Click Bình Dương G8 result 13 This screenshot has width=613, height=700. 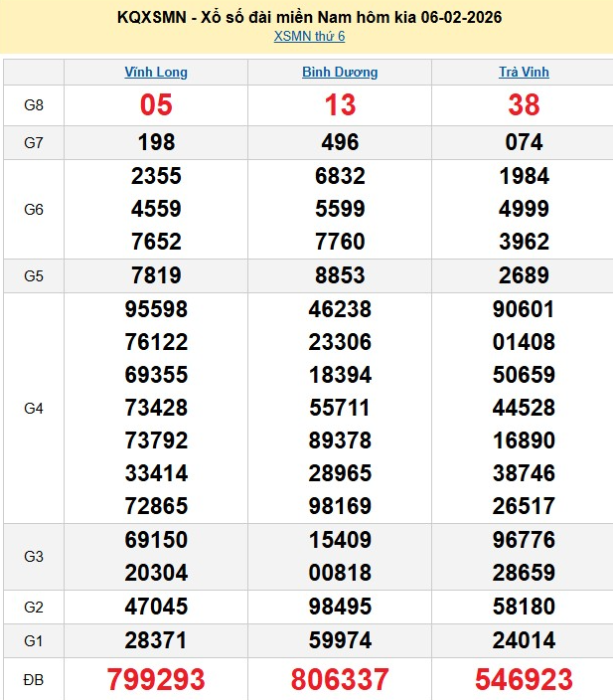click(x=340, y=105)
